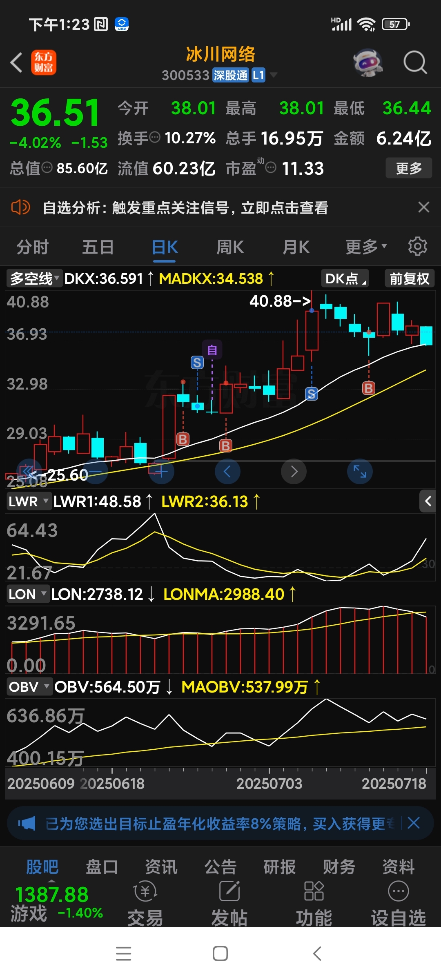Expand L1 quote level dropdown arrow
The image size is (441, 980).
[273, 75]
